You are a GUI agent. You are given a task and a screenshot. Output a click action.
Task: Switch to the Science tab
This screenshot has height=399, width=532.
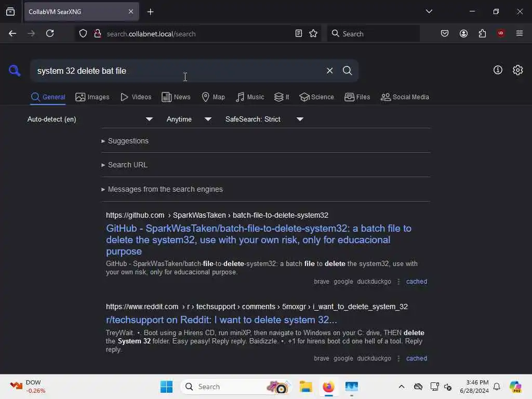click(316, 97)
